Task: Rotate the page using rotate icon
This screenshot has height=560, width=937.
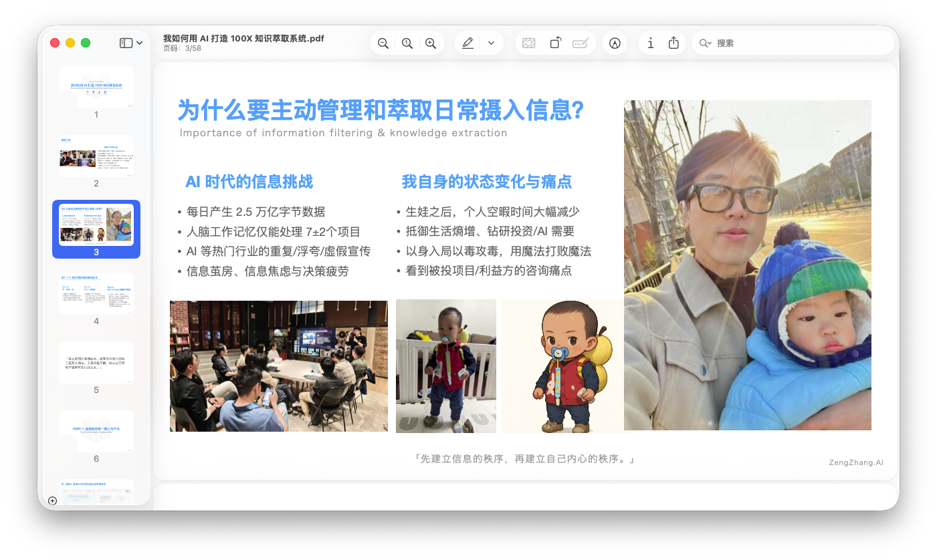Action: coord(555,43)
